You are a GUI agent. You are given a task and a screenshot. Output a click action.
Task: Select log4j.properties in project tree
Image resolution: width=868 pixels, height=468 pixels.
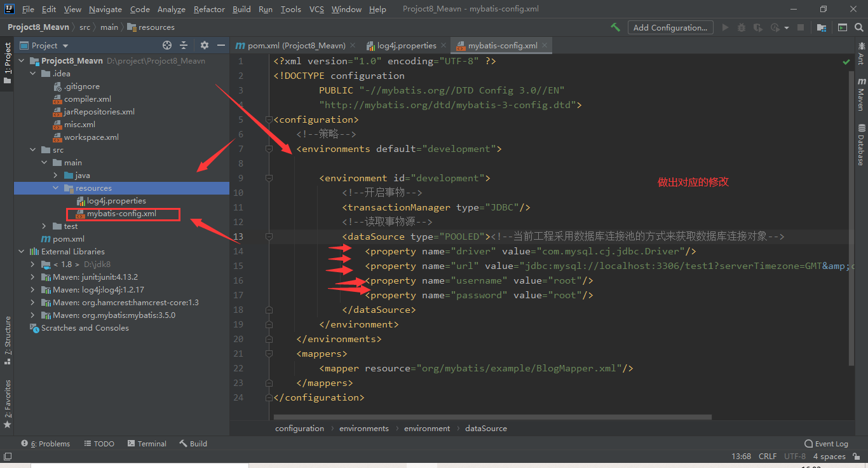click(116, 201)
